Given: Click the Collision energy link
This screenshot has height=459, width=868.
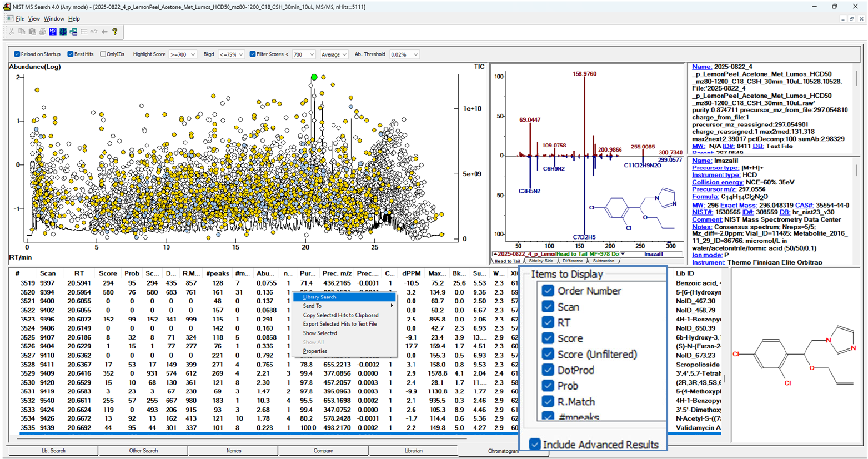Looking at the screenshot, I should (718, 182).
